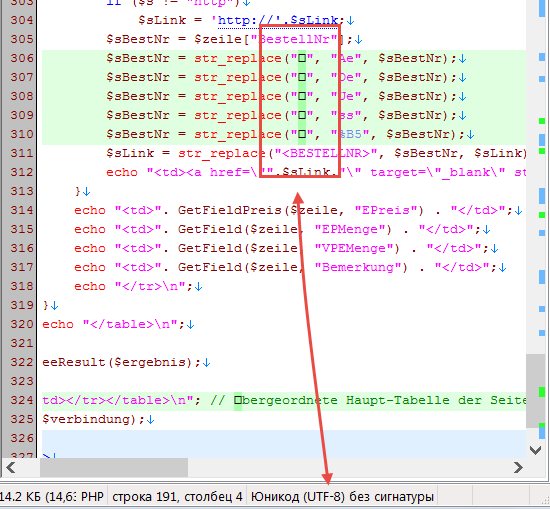Click the closing brace on line 319
Image resolution: width=550 pixels, height=509 pixels.
pos(45,305)
